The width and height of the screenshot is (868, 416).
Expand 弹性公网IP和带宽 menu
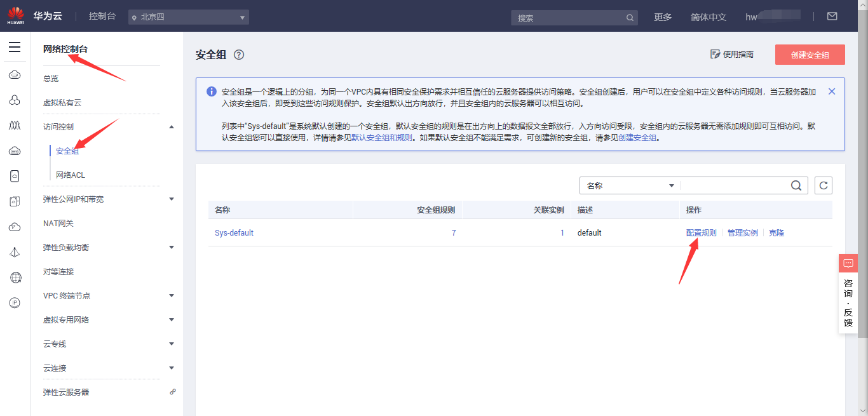(x=172, y=199)
